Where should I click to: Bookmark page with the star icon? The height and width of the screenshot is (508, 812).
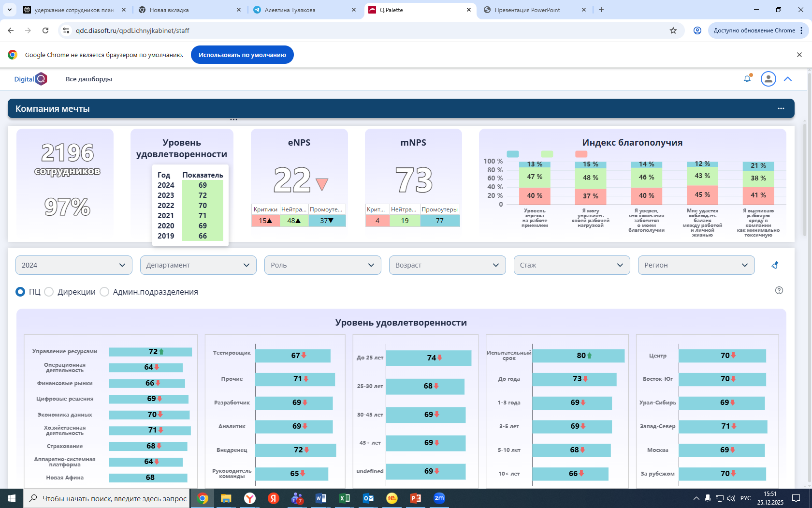pos(673,30)
